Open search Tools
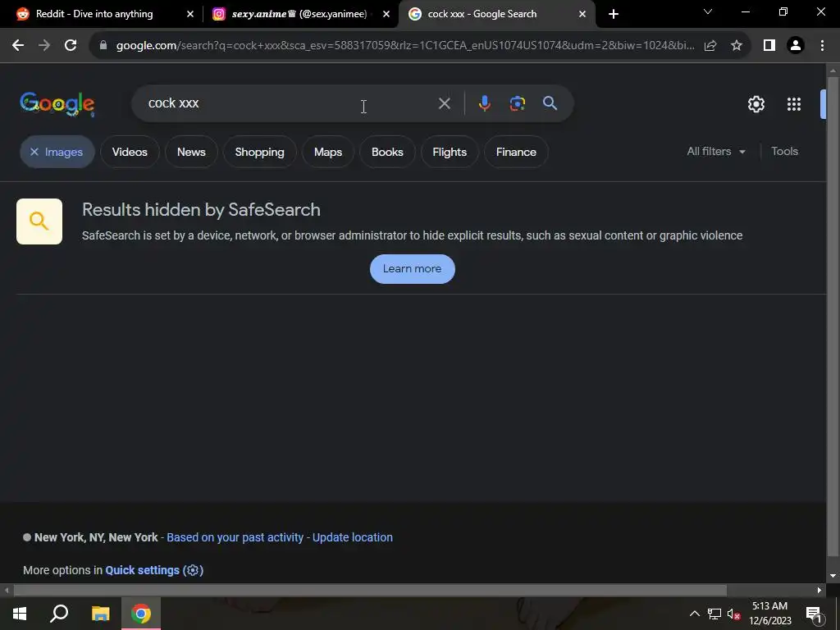The image size is (840, 630). 784,152
